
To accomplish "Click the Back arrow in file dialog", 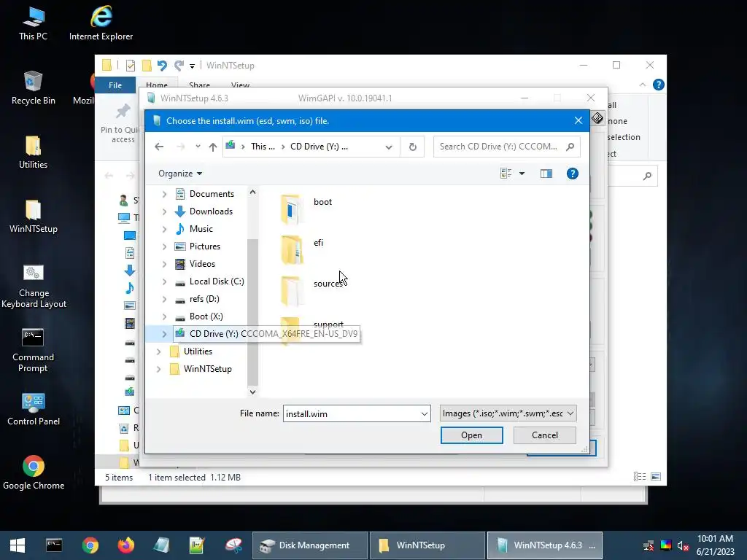I will 159,147.
